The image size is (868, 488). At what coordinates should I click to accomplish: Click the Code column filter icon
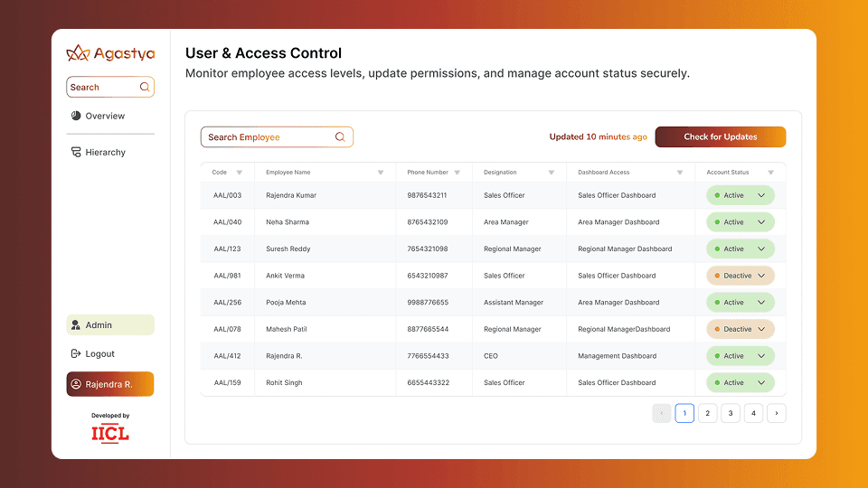240,173
